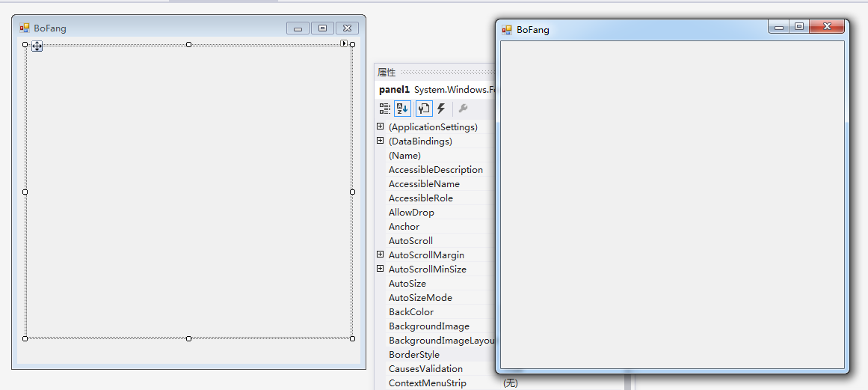Open Events list via lightning bolt icon
The height and width of the screenshot is (390, 868).
(441, 109)
